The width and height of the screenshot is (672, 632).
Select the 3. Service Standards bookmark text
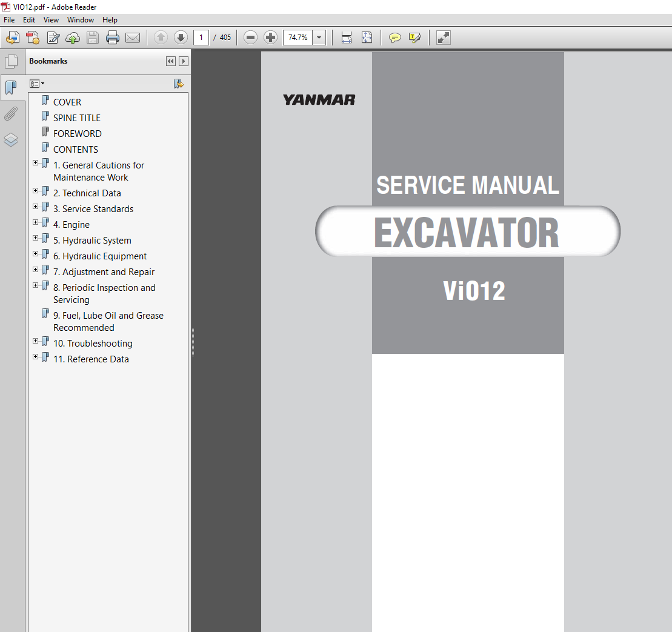pos(93,209)
